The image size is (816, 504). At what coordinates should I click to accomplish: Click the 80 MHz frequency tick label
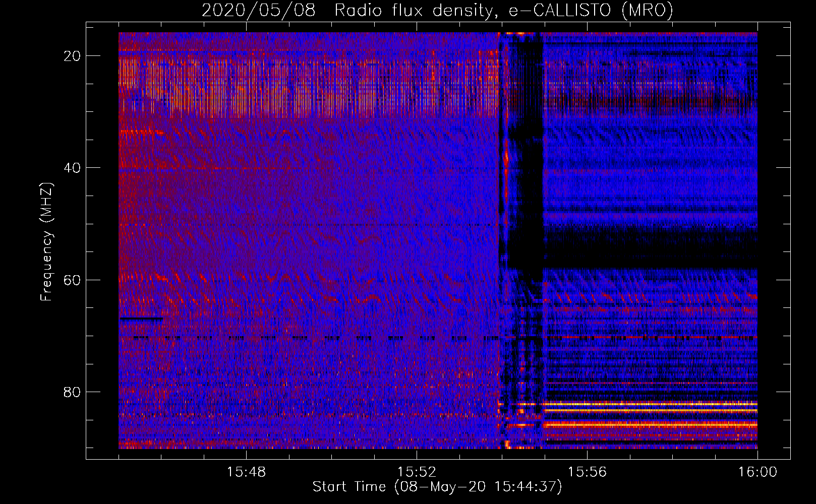tap(73, 392)
